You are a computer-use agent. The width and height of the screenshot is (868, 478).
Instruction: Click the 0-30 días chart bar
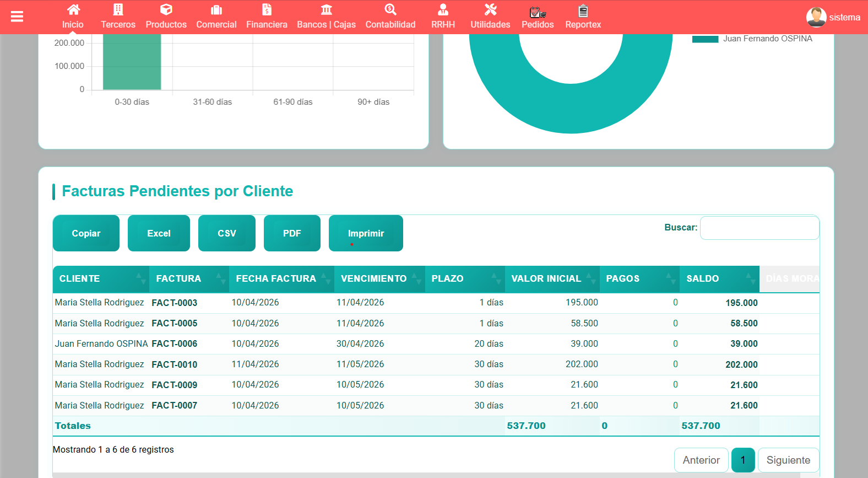click(x=132, y=62)
